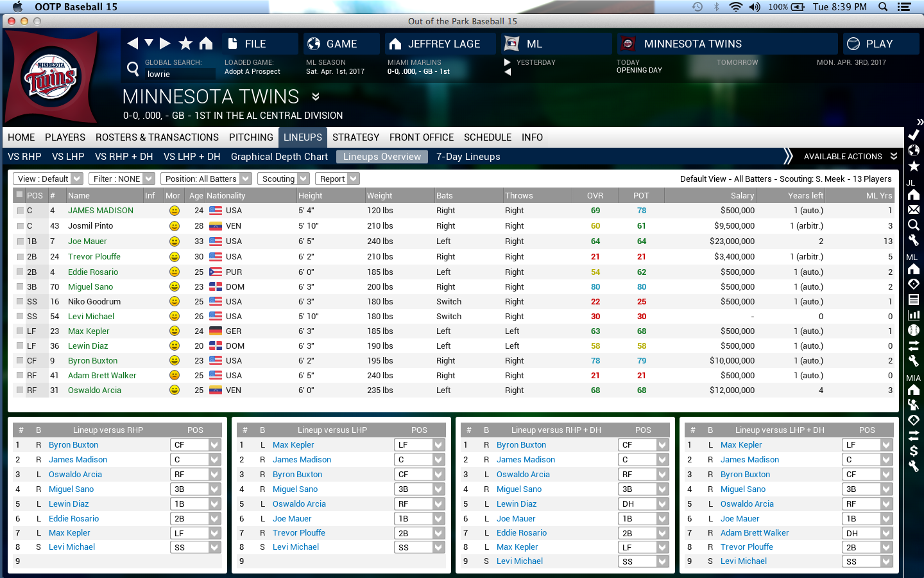Switch to the PITCHING tab
This screenshot has height=578, width=924.
(251, 137)
